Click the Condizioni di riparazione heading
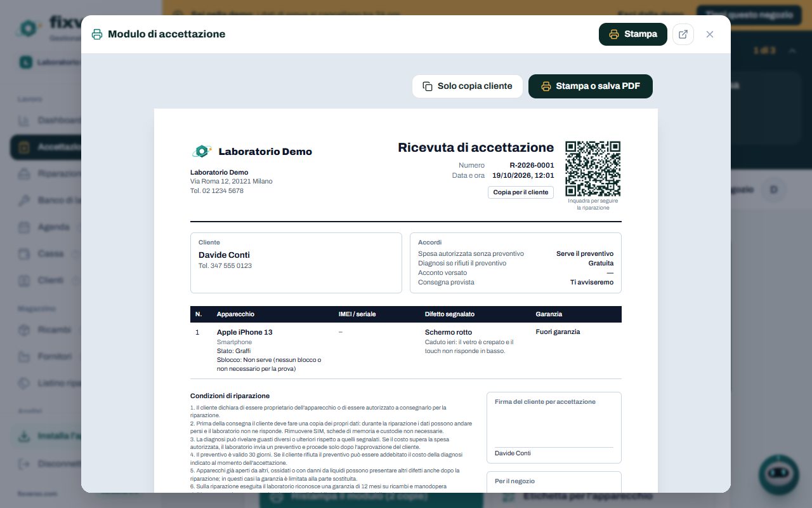 (x=230, y=396)
